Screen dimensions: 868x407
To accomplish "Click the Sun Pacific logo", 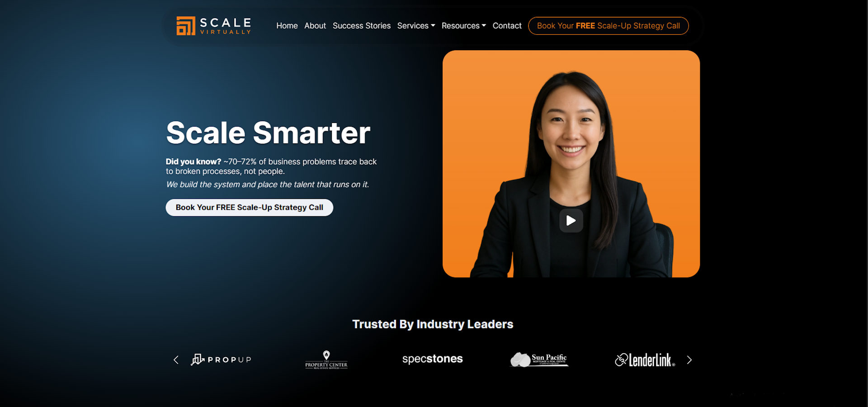I will pyautogui.click(x=539, y=360).
